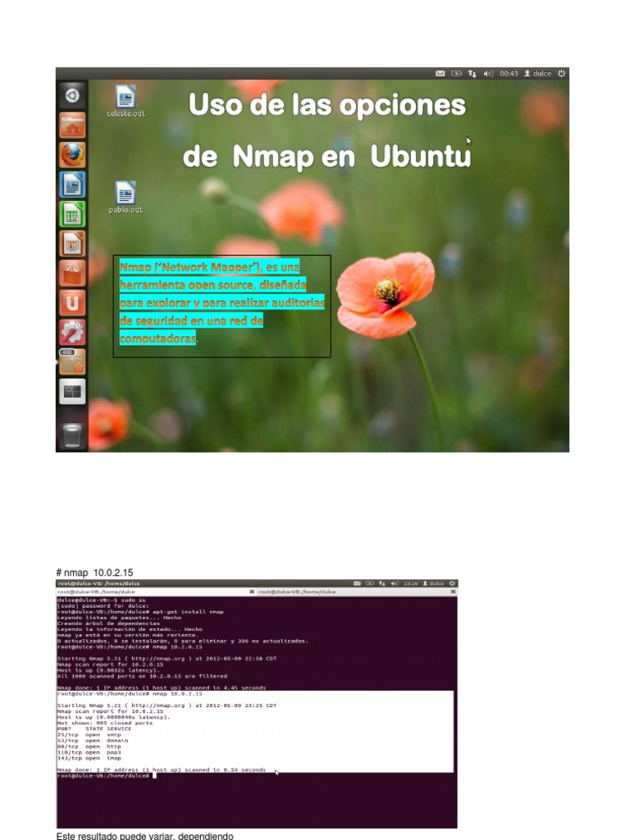Viewport: 630px width, 840px height.
Task: Click the '143/tcp open imap' row
Action: (x=89, y=759)
